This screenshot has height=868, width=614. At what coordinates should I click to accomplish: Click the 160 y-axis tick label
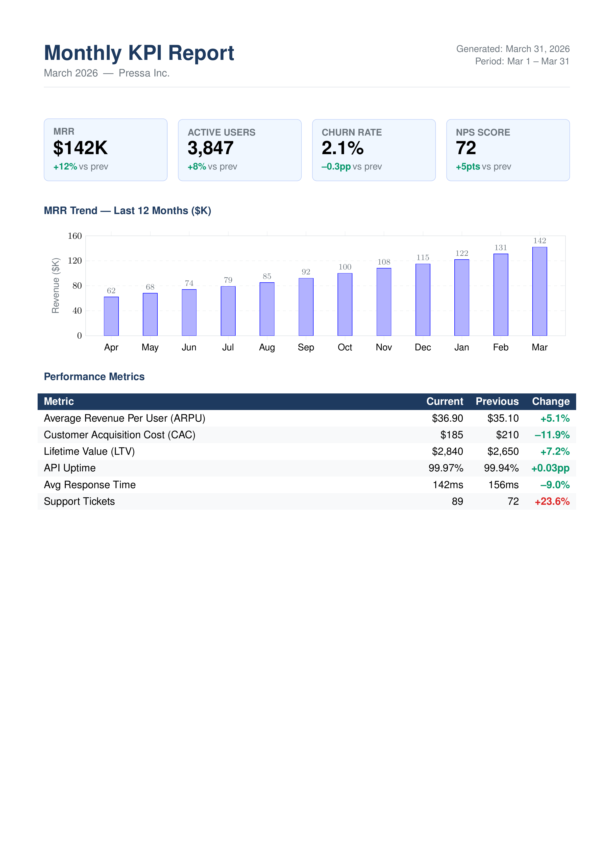tap(74, 236)
